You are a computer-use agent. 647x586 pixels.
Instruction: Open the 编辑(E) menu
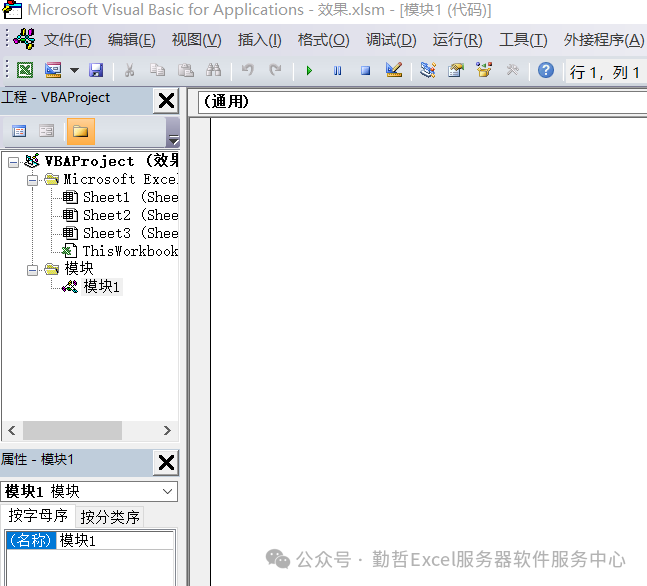pyautogui.click(x=132, y=40)
